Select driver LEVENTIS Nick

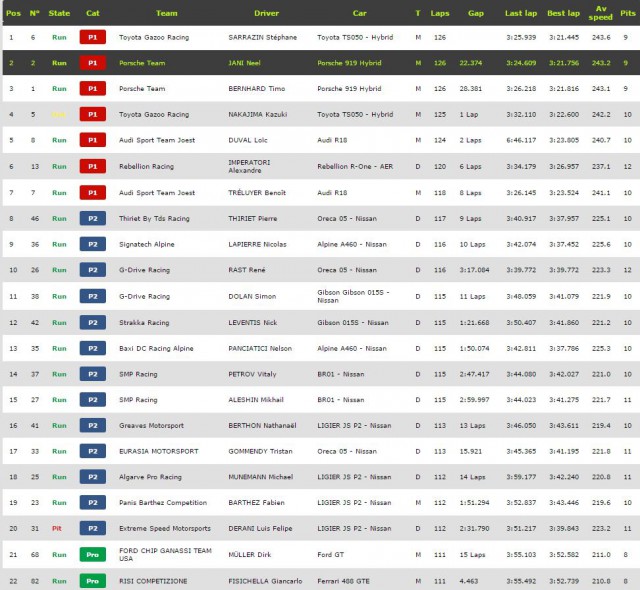click(x=253, y=322)
